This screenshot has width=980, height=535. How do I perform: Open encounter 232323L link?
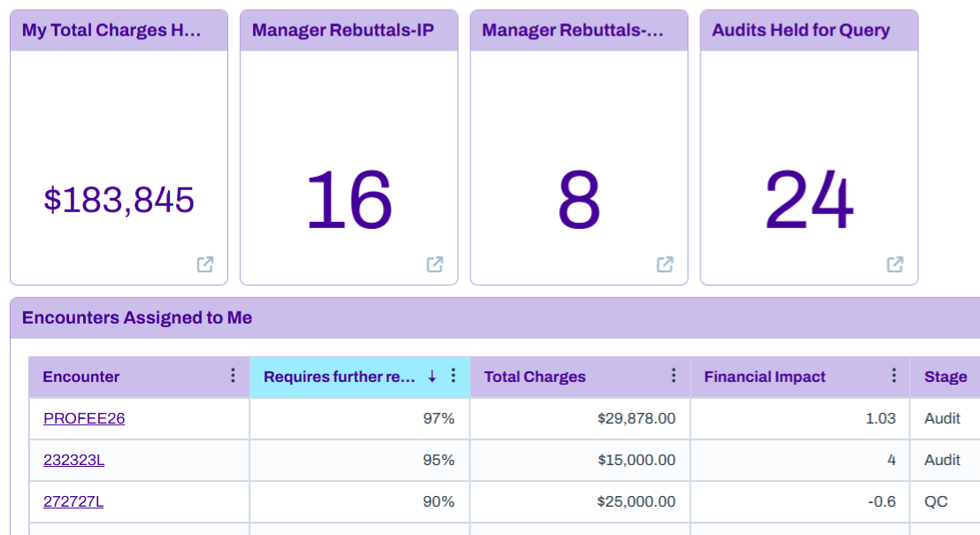pyautogui.click(x=73, y=461)
